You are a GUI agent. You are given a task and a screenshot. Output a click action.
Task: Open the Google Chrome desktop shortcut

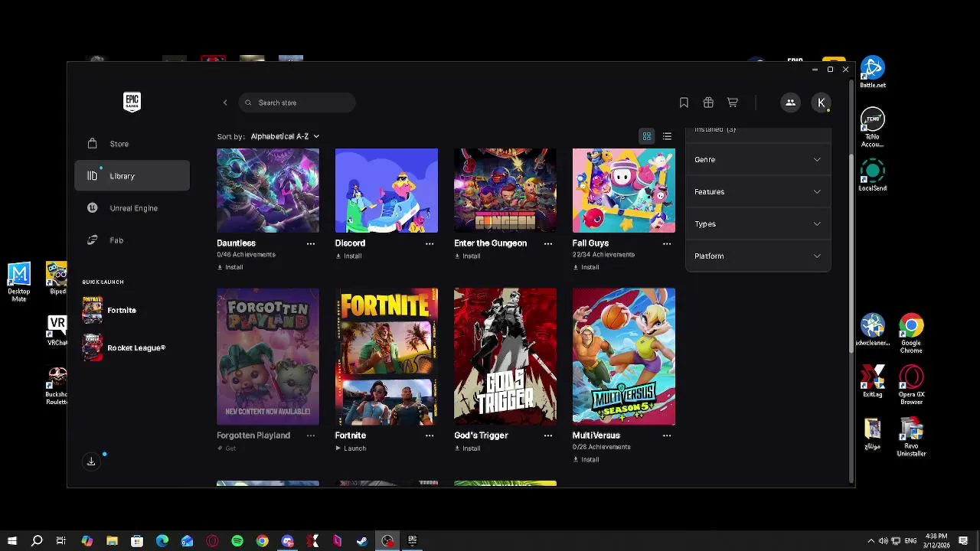[x=911, y=334]
